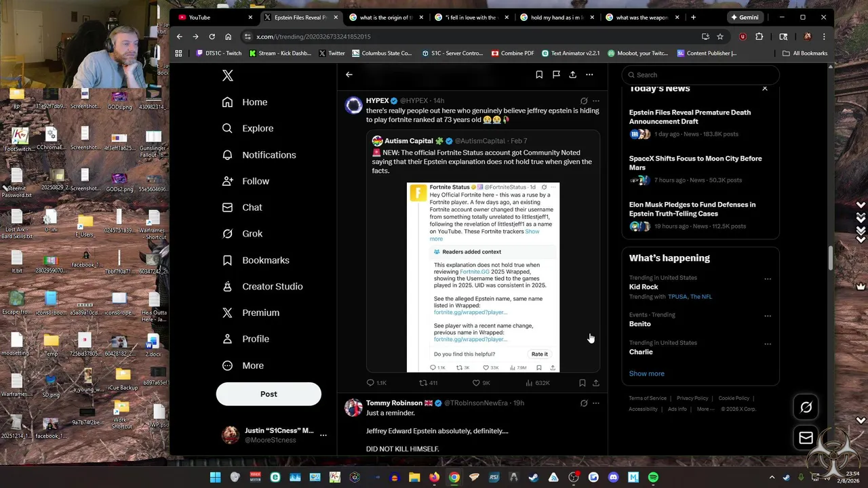This screenshot has width=868, height=488.
Task: Open the All Bookmarks folder
Action: point(805,53)
